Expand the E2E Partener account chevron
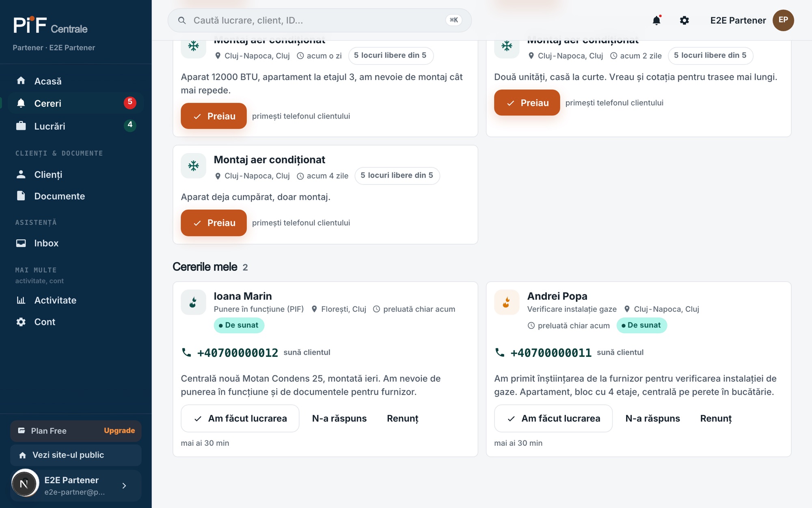812x508 pixels. 124,486
